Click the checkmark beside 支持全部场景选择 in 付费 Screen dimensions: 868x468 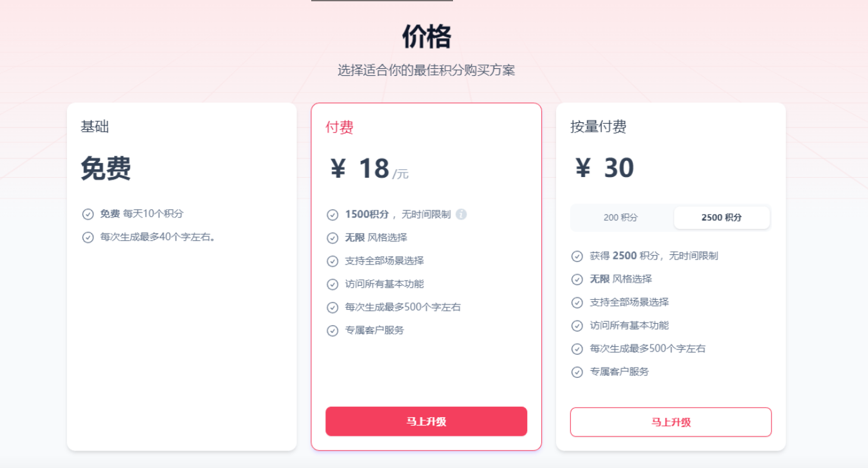[333, 261]
